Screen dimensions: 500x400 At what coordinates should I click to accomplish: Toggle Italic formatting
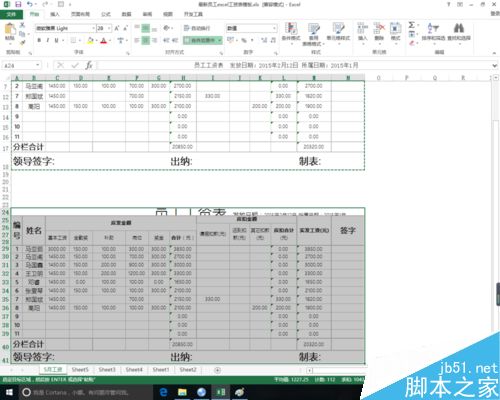pyautogui.click(x=48, y=40)
